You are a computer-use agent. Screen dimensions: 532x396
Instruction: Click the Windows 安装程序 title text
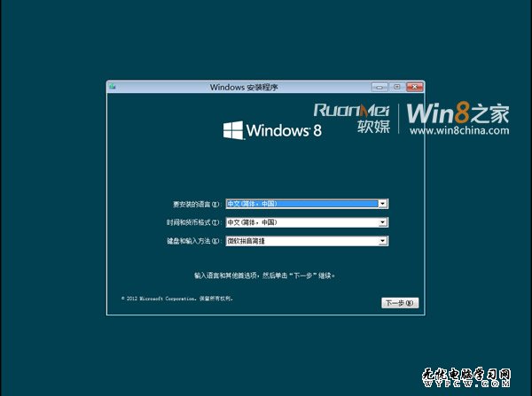coord(244,87)
